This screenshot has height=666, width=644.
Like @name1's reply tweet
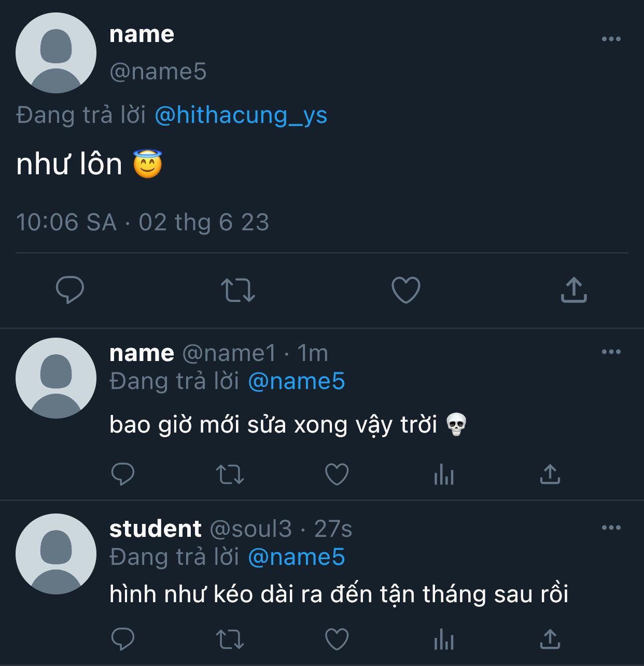[x=337, y=474]
